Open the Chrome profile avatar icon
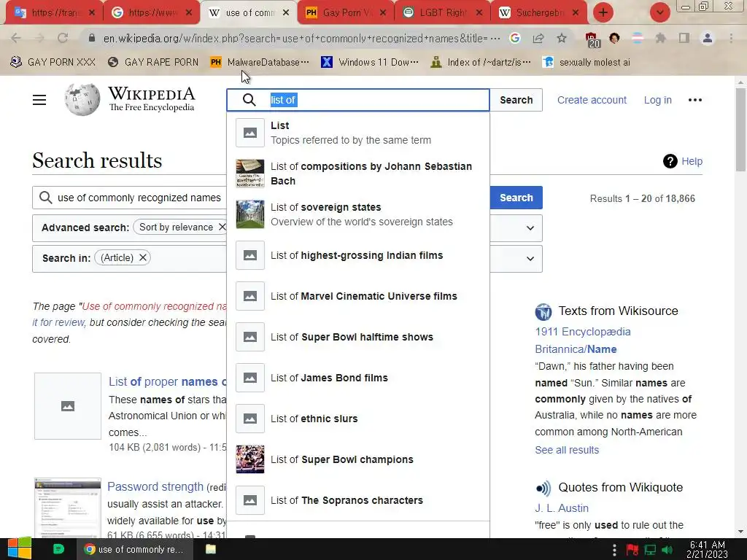The image size is (747, 560). (x=708, y=38)
